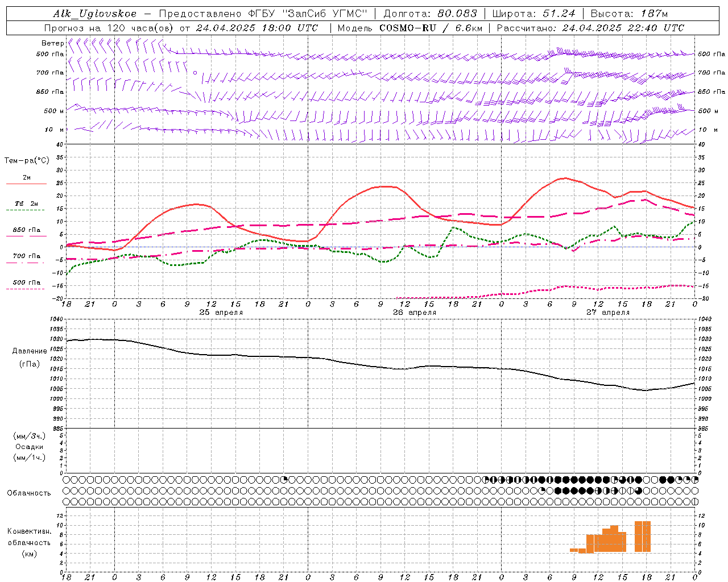Click the (мм/3ч.) precipitation unit label
The width and height of the screenshot is (728, 582).
coord(30,436)
